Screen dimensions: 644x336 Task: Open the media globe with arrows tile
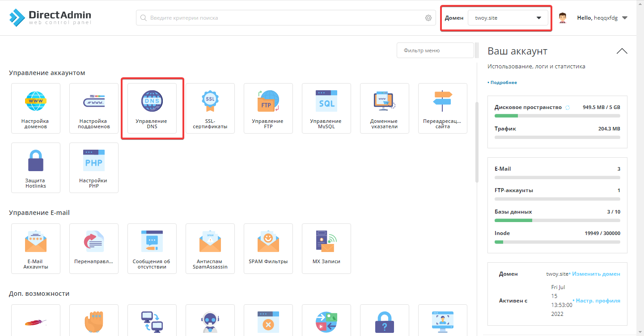(326, 320)
